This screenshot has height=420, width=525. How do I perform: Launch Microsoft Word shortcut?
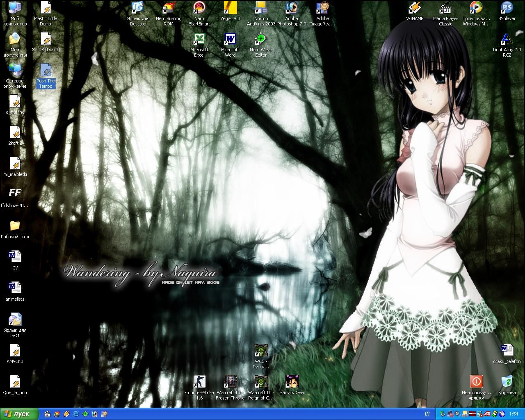(230, 45)
